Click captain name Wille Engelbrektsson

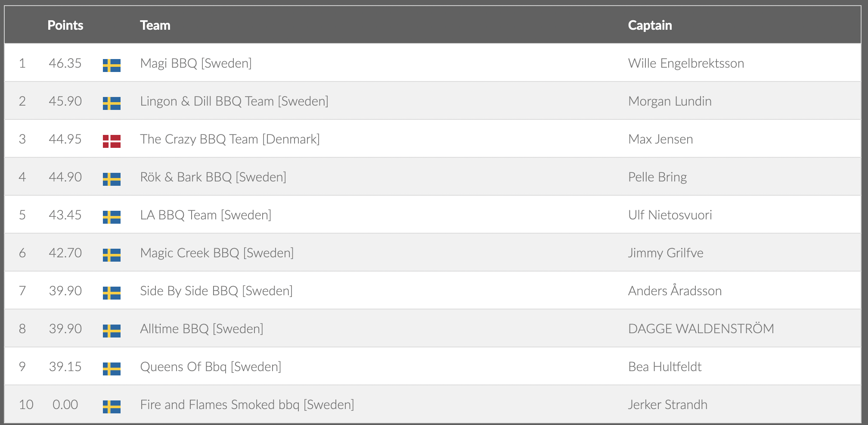tap(686, 63)
